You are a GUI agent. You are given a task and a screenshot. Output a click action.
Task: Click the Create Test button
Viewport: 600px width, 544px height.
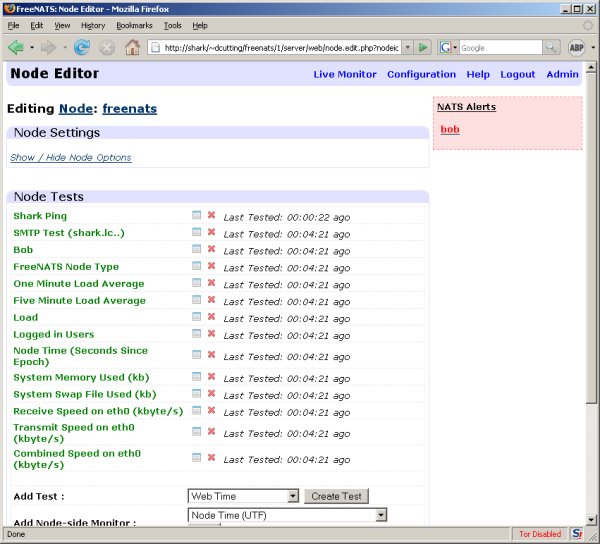click(x=336, y=496)
